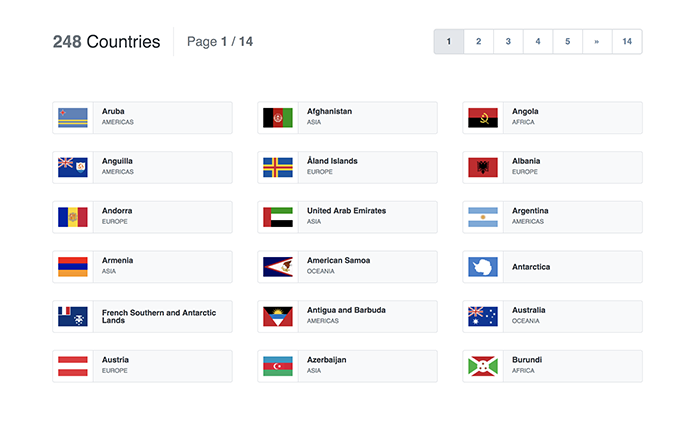The image size is (700, 430).
Task: Click the Australia flag icon
Action: point(483,317)
